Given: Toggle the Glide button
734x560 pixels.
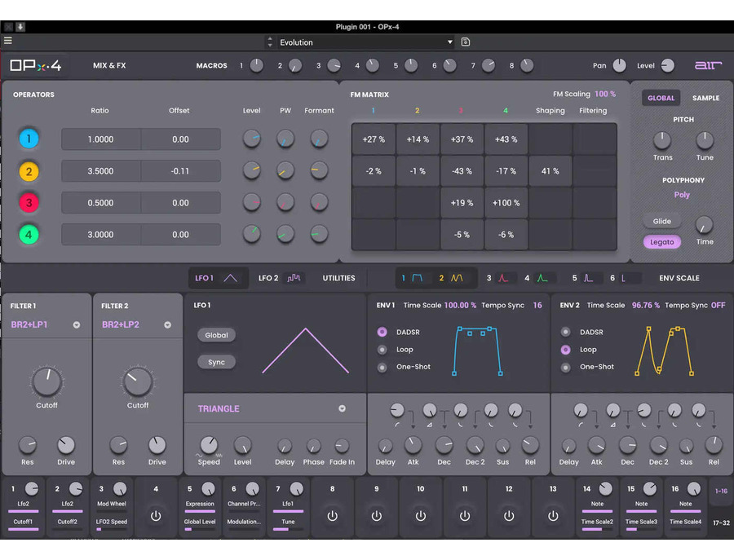Looking at the screenshot, I should point(662,221).
